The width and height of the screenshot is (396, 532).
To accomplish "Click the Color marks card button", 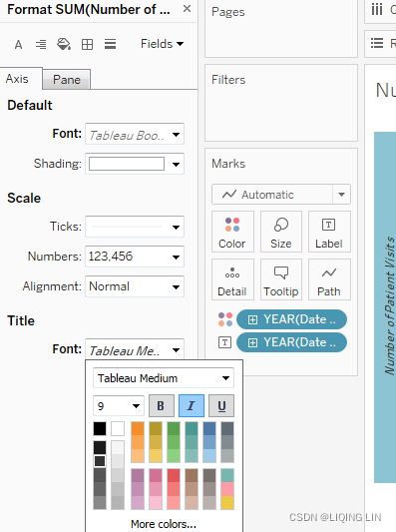I will (x=232, y=232).
